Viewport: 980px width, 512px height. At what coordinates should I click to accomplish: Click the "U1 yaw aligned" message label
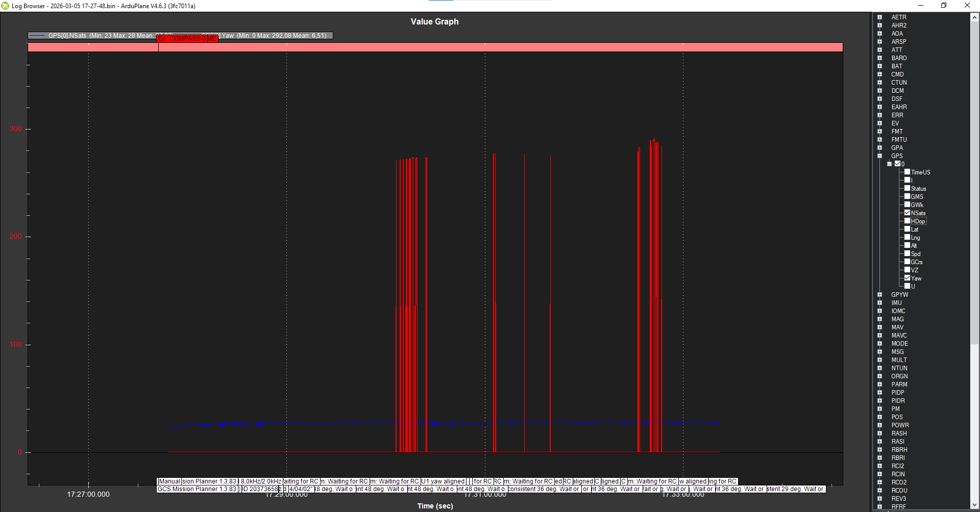443,481
